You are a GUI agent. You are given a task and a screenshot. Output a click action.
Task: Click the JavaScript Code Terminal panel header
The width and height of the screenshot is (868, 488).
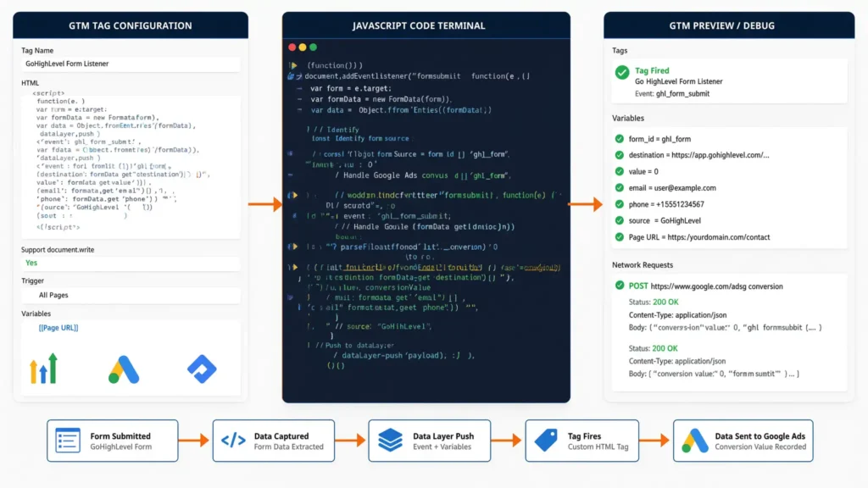click(426, 25)
